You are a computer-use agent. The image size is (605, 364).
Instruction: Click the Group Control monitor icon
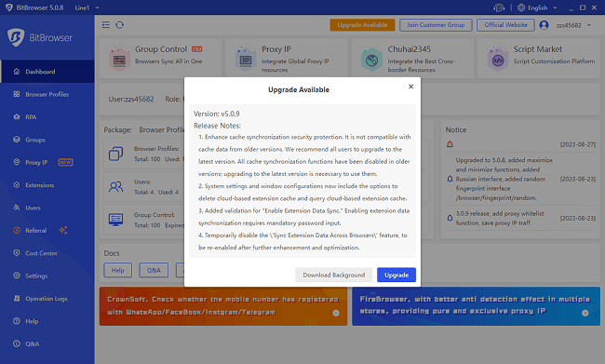tap(115, 220)
